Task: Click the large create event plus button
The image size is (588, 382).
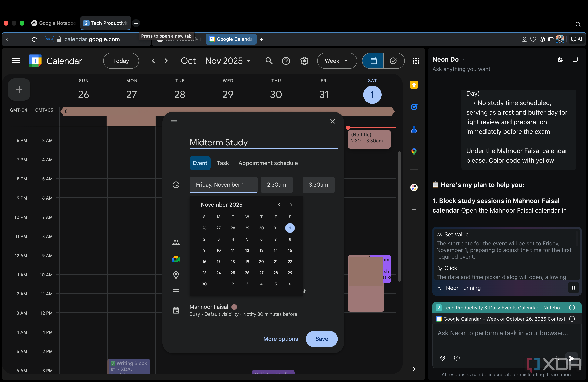Action: click(x=19, y=90)
